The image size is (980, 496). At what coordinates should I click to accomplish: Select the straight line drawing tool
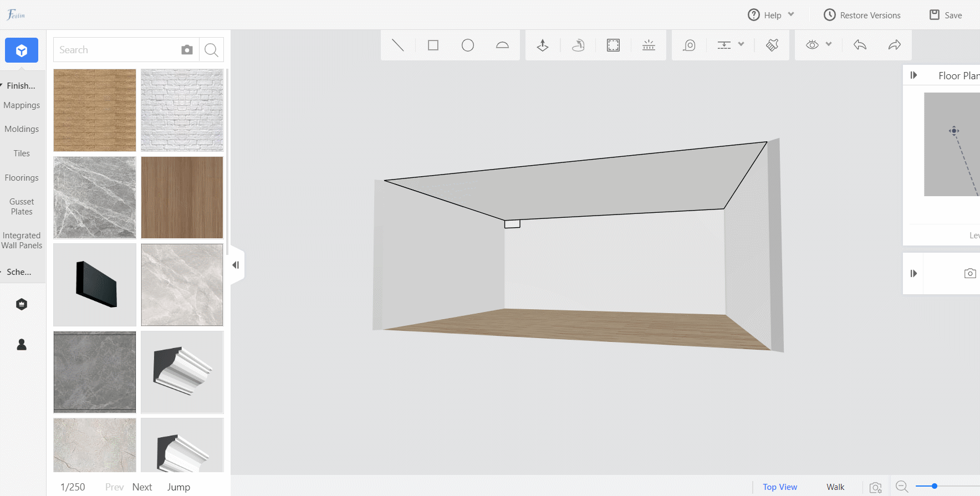coord(398,45)
